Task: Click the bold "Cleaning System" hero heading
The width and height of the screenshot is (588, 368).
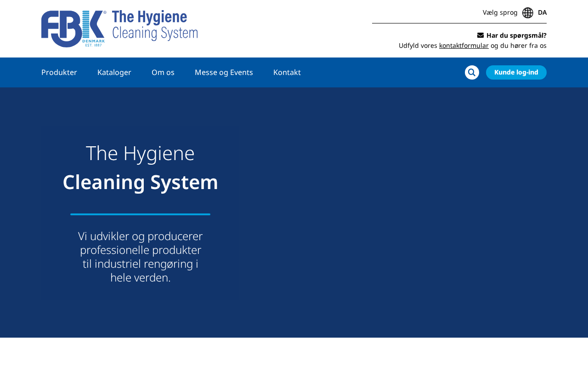Action: tap(140, 182)
